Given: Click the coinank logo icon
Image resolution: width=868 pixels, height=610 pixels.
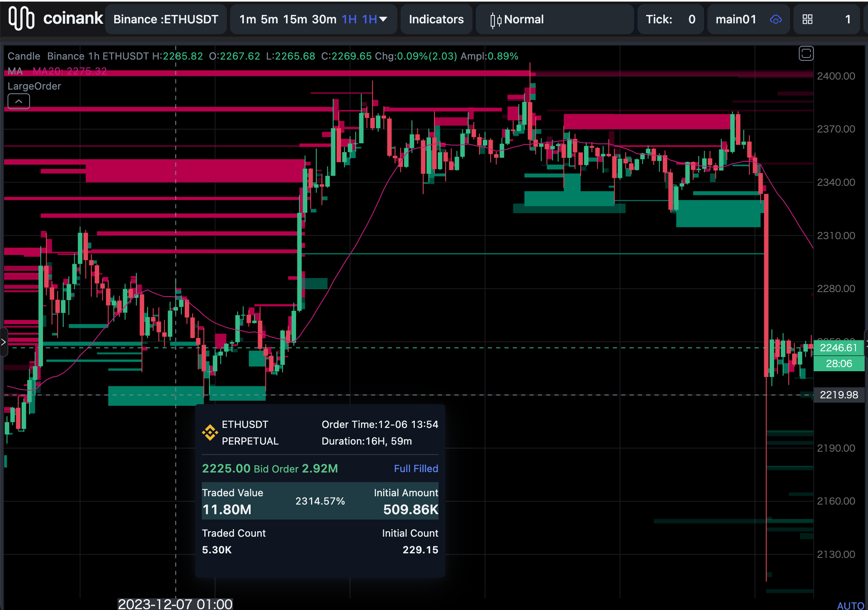Looking at the screenshot, I should (22, 19).
